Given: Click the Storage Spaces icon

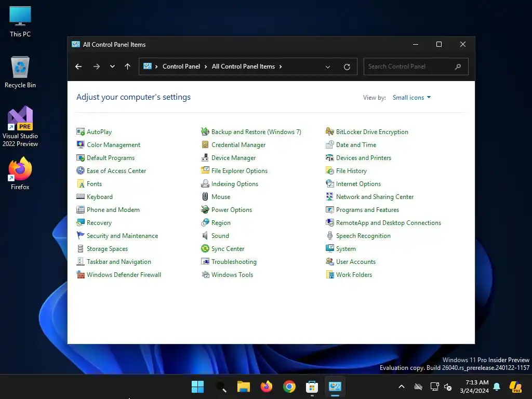Looking at the screenshot, I should pyautogui.click(x=81, y=249).
